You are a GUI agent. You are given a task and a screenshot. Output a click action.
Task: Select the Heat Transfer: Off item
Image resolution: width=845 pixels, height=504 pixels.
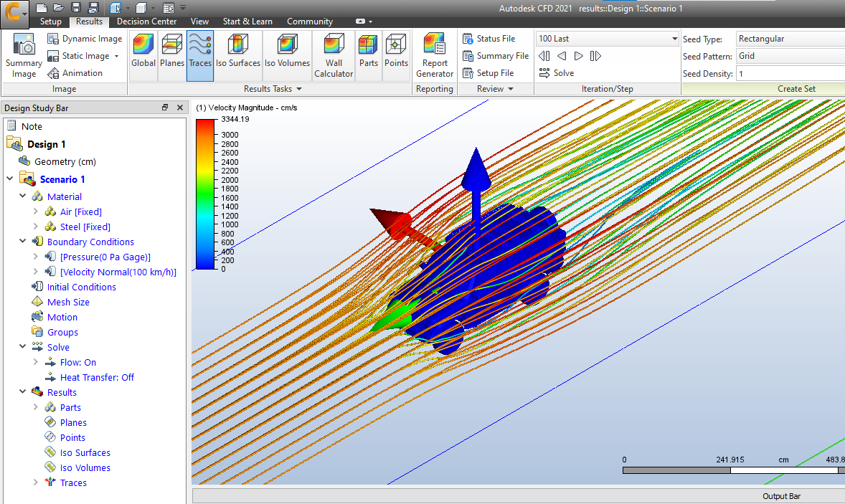[97, 377]
